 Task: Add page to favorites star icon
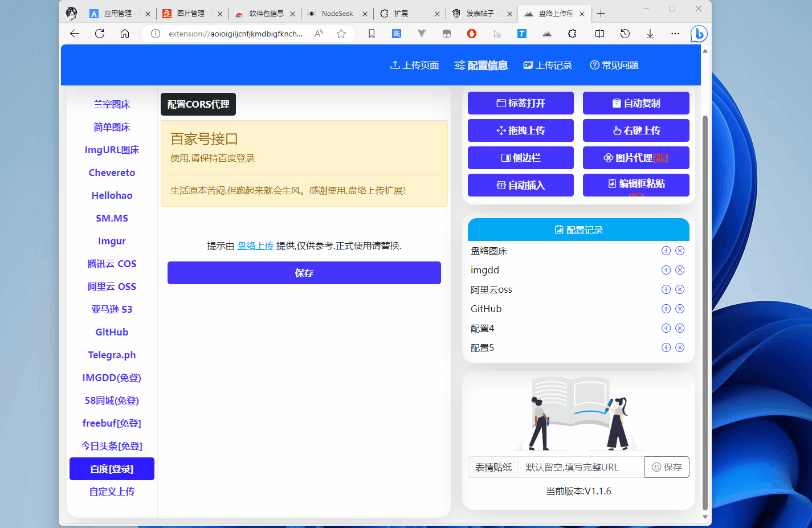(341, 34)
